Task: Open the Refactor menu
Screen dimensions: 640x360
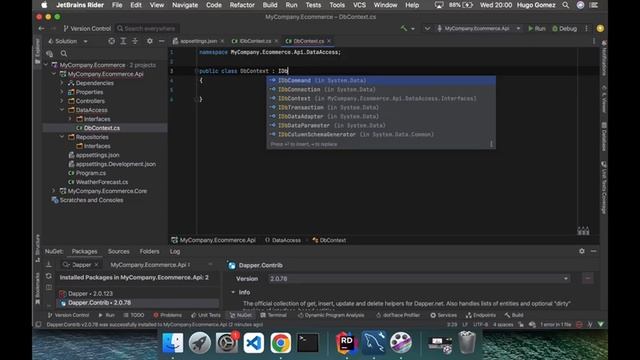Action: (x=242, y=5)
